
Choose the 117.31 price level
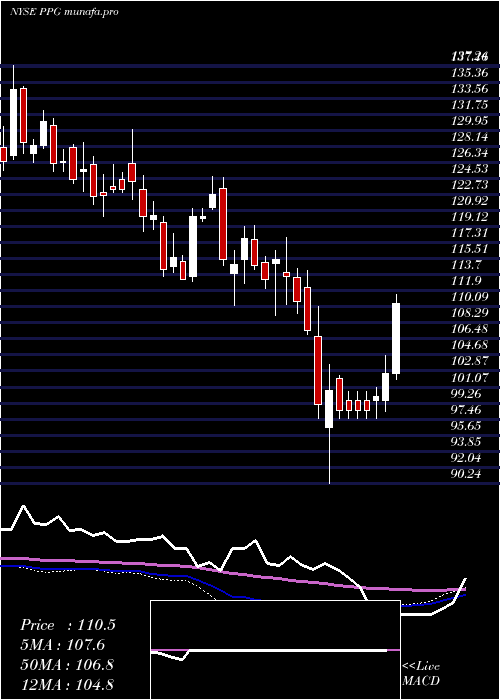(469, 233)
